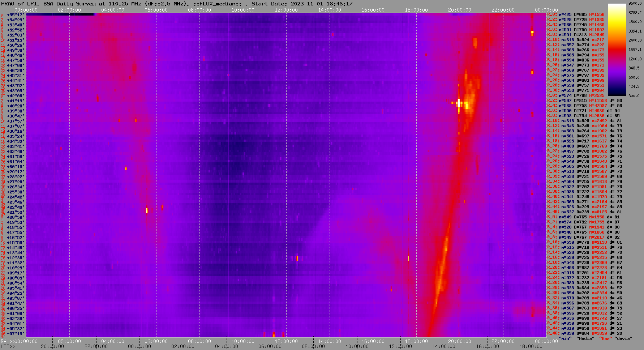
Task: Click the declination label +55°17'
Action: [16, 15]
